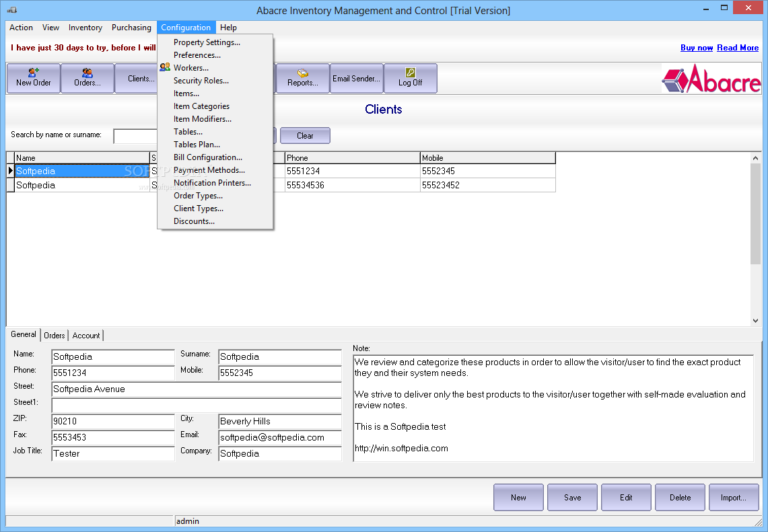This screenshot has width=768, height=532.
Task: Choose Item Modifiers... menu entry
Action: 215,118
